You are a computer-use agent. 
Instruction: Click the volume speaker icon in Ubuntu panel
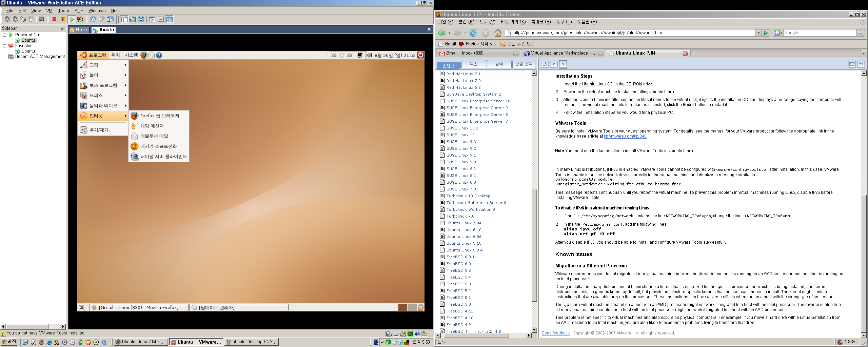tap(369, 55)
